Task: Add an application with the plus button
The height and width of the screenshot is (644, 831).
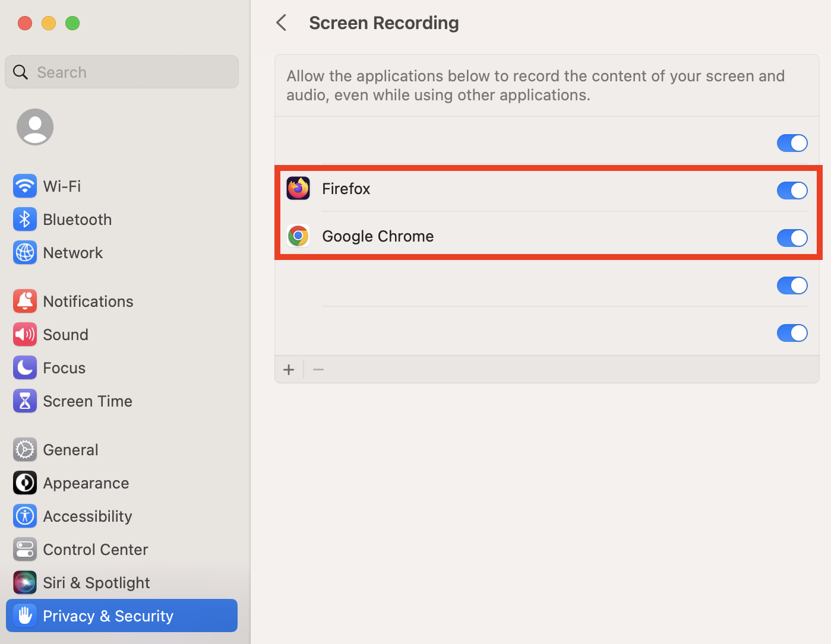Action: click(x=289, y=370)
